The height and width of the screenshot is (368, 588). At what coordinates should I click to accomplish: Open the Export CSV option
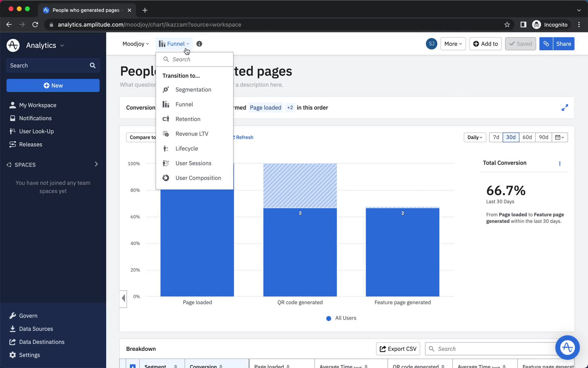click(398, 348)
